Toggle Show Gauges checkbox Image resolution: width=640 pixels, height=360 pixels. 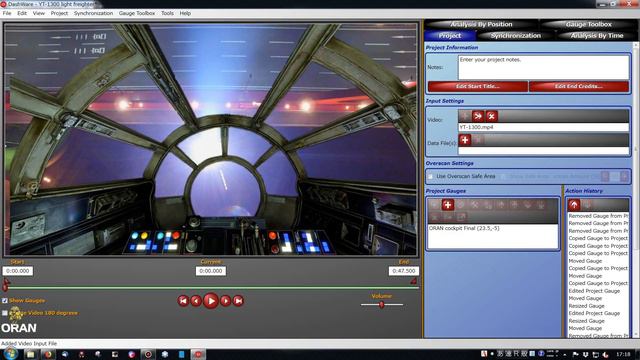click(x=4, y=300)
